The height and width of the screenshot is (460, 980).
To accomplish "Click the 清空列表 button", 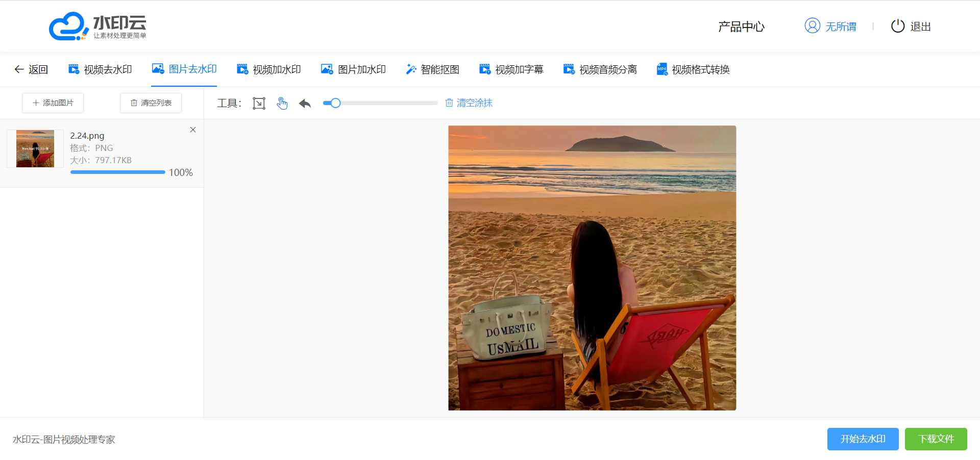I will click(151, 103).
